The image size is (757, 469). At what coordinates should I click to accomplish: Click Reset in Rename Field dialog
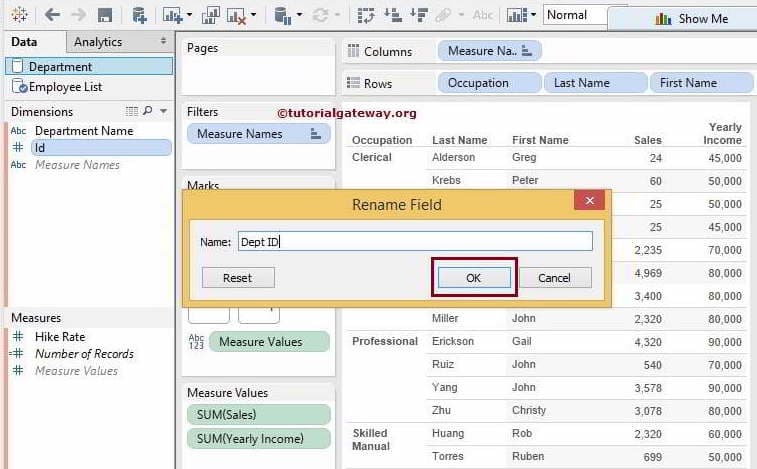point(238,278)
